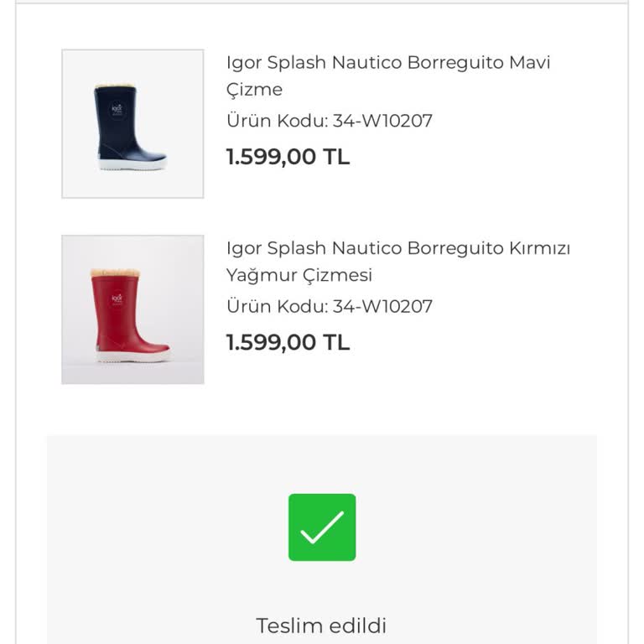Image resolution: width=644 pixels, height=644 pixels.
Task: Select the blue boot's Ürün Kodu 34-W10207
Action: [x=330, y=121]
